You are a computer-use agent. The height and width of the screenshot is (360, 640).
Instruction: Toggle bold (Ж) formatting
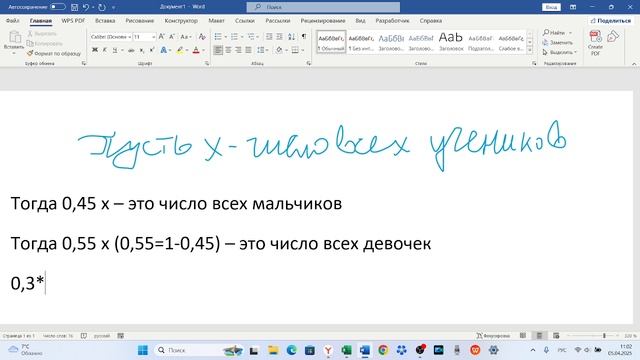coord(95,50)
